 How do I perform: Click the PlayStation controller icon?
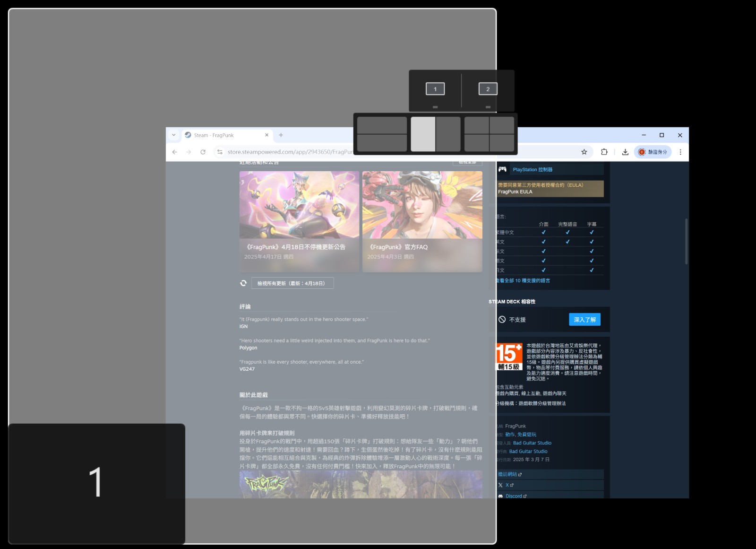(502, 169)
